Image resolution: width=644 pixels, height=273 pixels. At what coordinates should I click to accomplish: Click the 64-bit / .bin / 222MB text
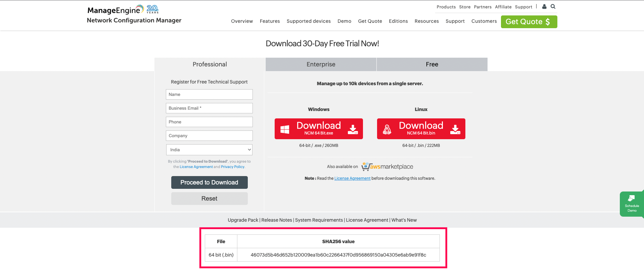(421, 146)
